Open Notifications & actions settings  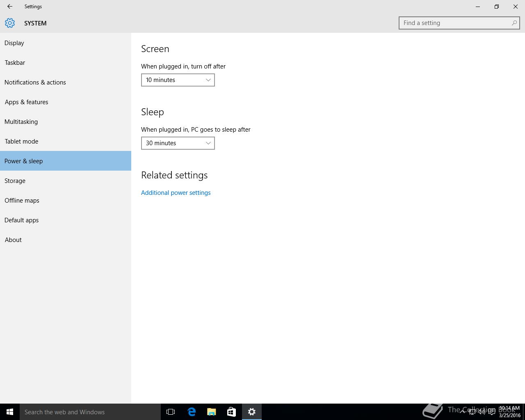pyautogui.click(x=66, y=82)
